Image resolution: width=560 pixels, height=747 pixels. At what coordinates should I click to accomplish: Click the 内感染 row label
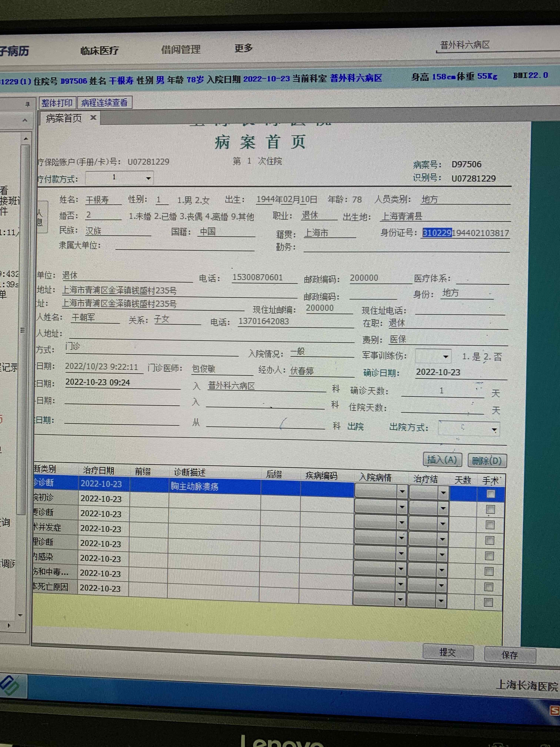coord(55,557)
